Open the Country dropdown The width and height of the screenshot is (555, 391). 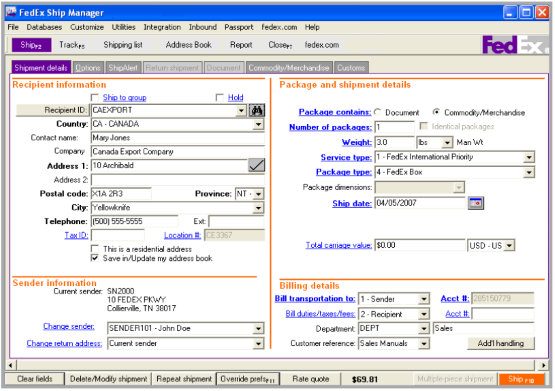[x=259, y=124]
